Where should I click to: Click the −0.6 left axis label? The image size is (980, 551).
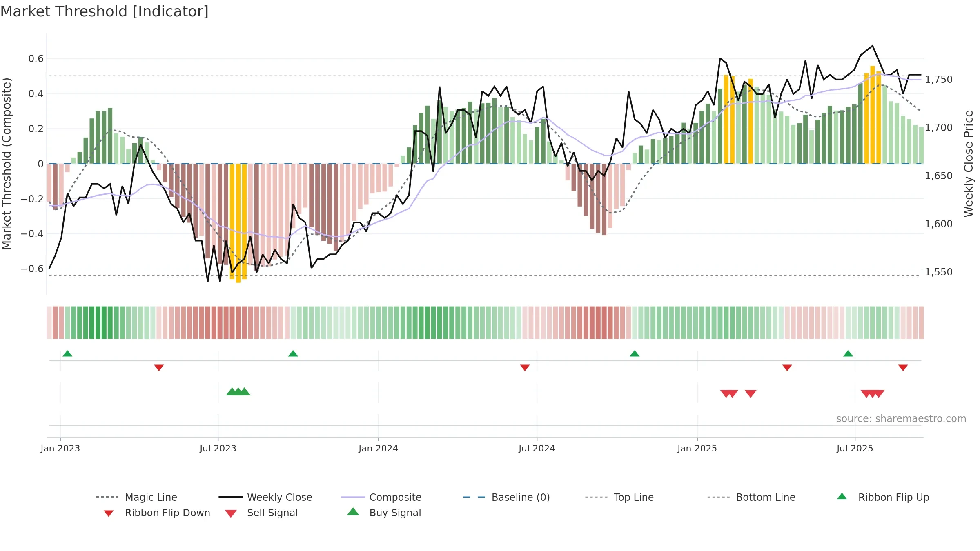click(x=32, y=269)
